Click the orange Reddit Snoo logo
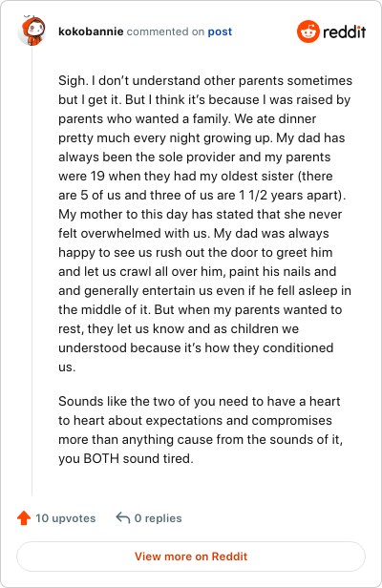 [308, 31]
